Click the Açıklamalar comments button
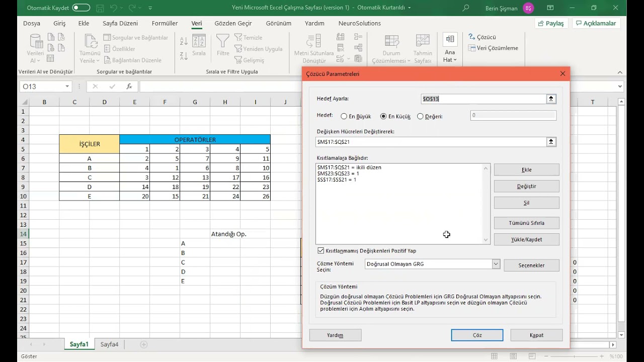 (596, 23)
